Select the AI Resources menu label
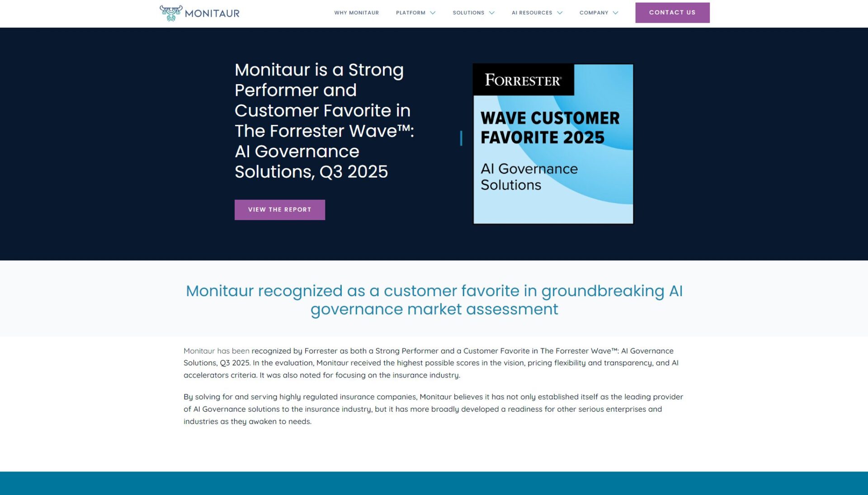 click(532, 13)
